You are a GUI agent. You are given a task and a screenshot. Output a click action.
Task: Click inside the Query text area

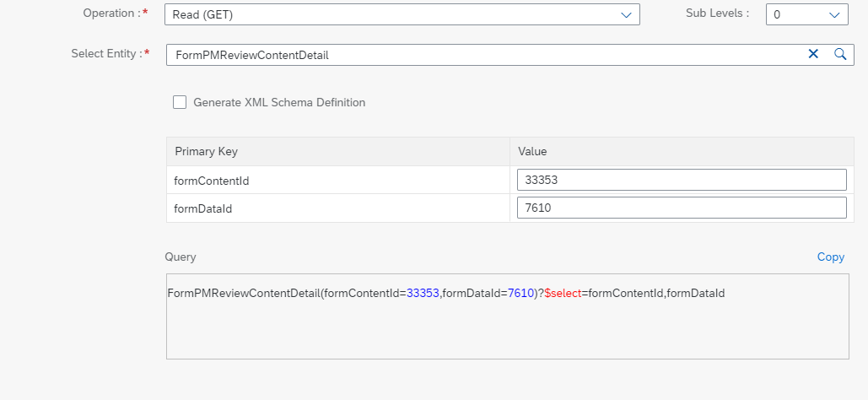tap(508, 316)
